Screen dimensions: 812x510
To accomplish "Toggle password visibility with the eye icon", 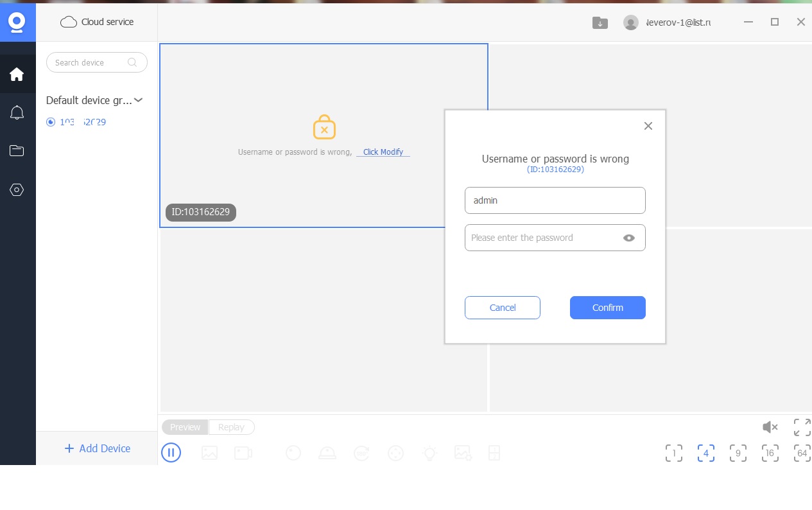I will 629,238.
